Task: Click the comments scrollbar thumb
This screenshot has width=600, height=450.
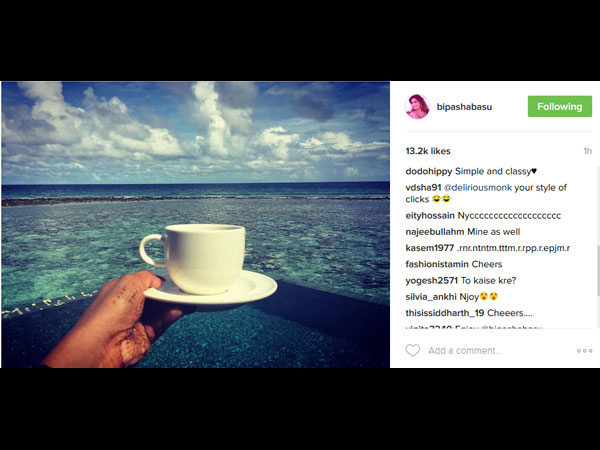Action: tap(598, 271)
